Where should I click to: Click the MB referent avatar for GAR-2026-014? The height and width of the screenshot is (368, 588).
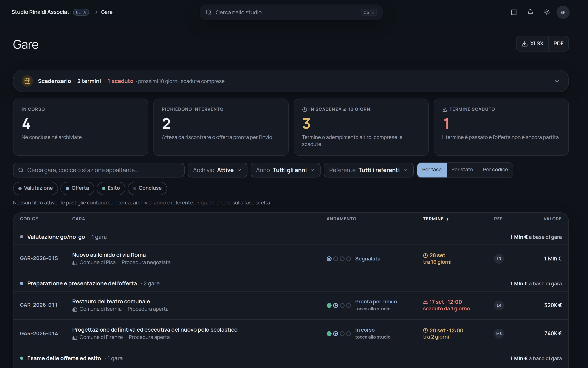499,333
